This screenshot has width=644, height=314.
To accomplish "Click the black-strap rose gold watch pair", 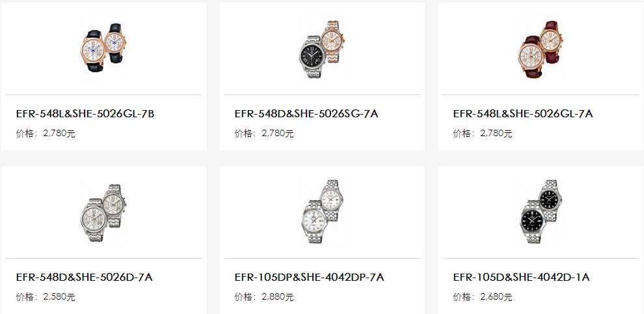I will pyautogui.click(x=103, y=48).
